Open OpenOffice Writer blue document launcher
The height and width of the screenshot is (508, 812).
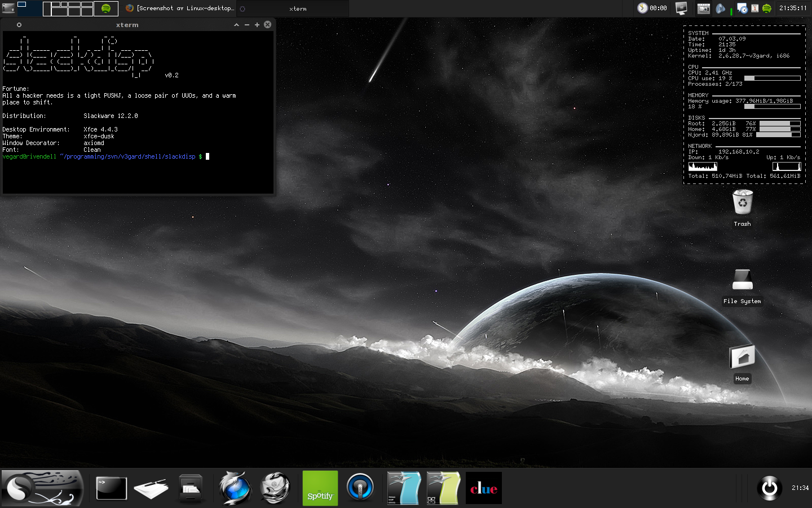tap(404, 488)
